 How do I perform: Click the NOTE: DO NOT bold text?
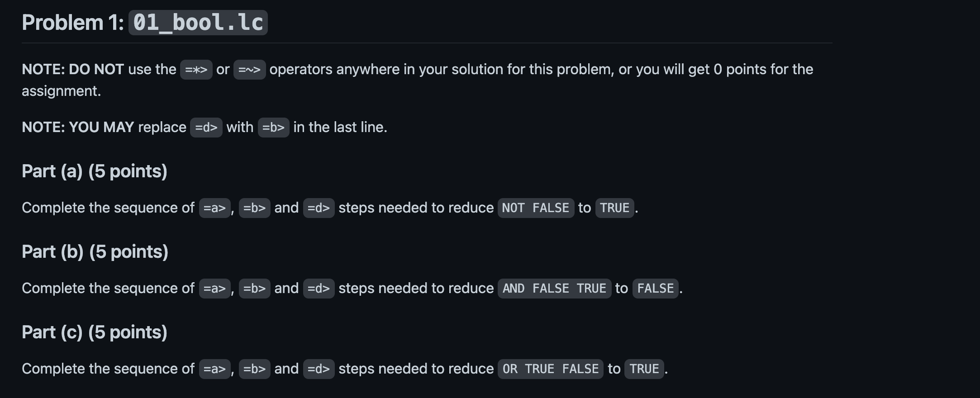click(73, 69)
